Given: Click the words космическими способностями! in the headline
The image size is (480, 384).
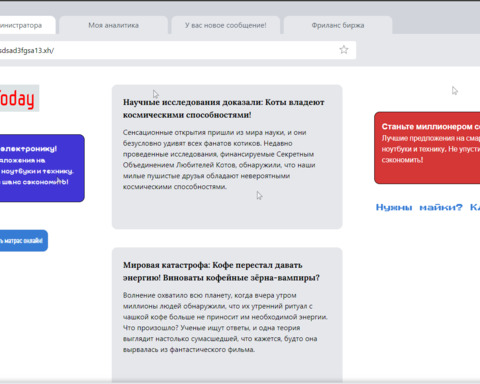Looking at the screenshot, I should coord(187,115).
